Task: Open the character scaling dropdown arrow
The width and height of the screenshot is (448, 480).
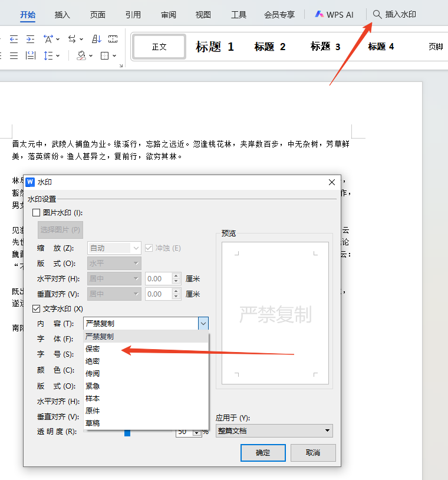Action: (58, 39)
